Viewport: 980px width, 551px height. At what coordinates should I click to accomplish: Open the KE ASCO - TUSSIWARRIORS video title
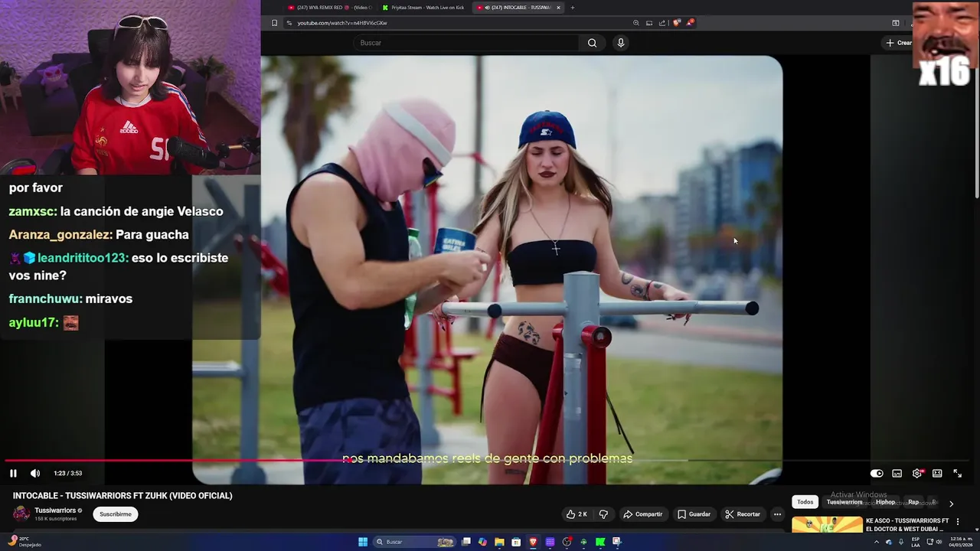pyautogui.click(x=907, y=524)
